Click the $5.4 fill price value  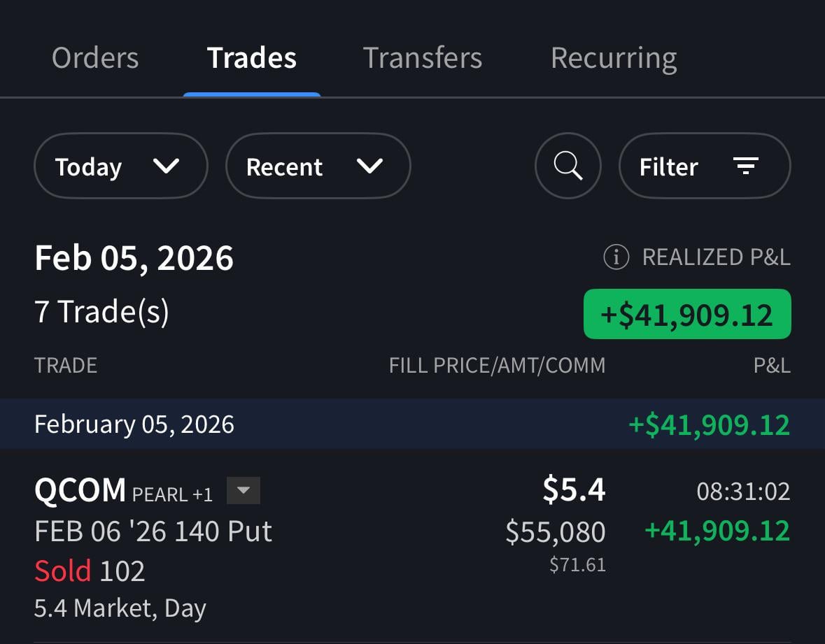point(574,490)
